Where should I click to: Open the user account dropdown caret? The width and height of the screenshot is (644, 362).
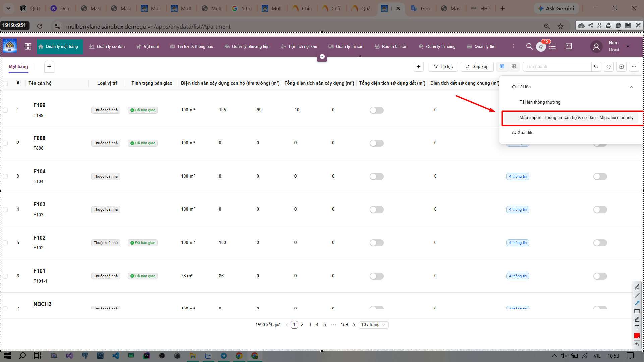628,46
